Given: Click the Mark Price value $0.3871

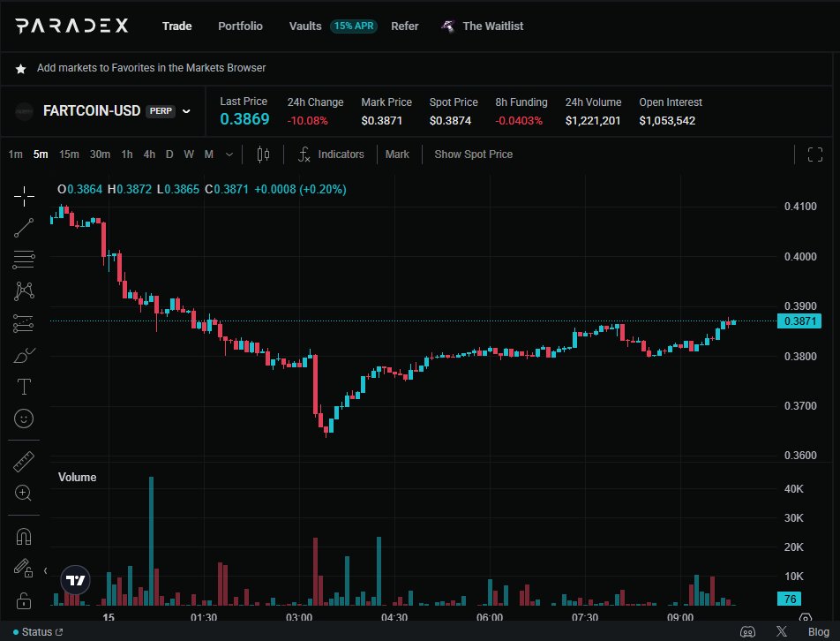Looking at the screenshot, I should coord(381,121).
